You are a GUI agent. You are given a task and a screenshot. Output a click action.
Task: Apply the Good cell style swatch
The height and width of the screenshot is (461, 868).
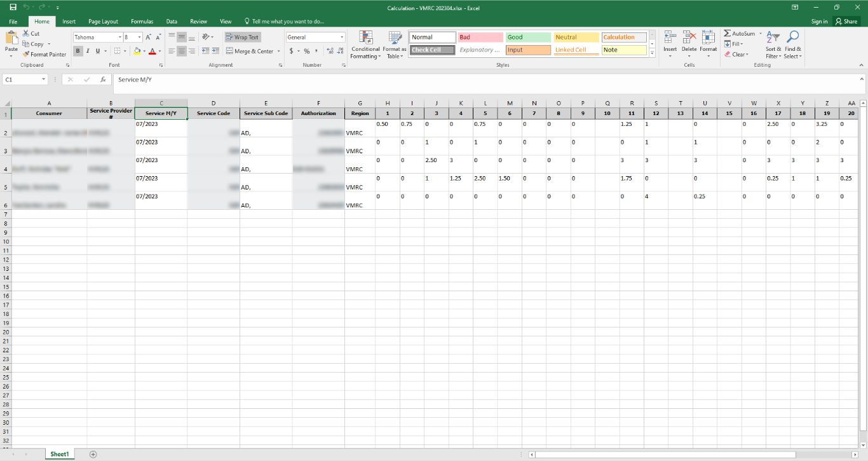point(527,38)
